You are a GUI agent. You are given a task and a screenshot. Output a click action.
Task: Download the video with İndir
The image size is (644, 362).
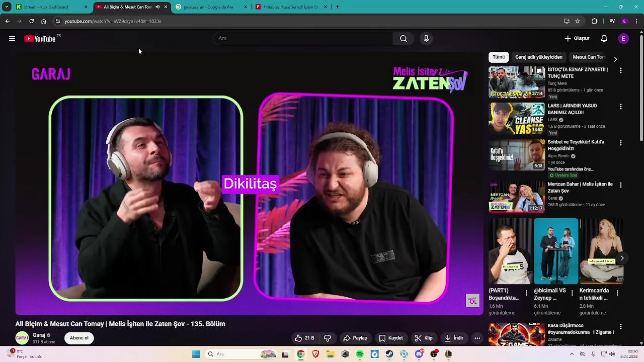[454, 338]
